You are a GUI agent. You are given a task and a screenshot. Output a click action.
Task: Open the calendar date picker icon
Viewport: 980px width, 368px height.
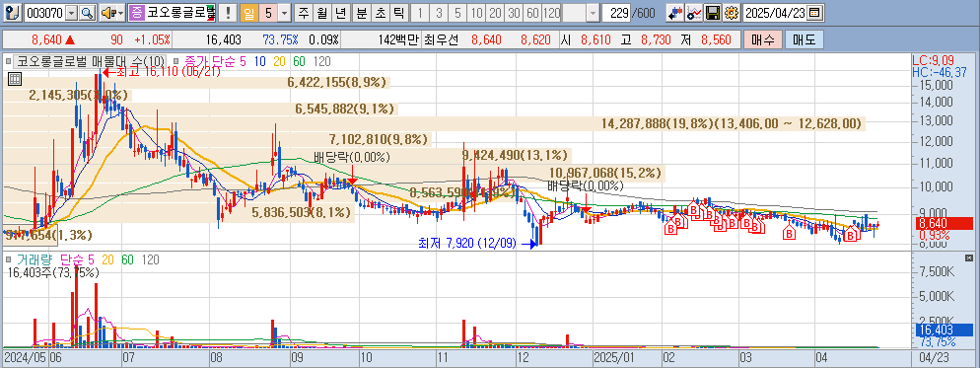point(815,13)
